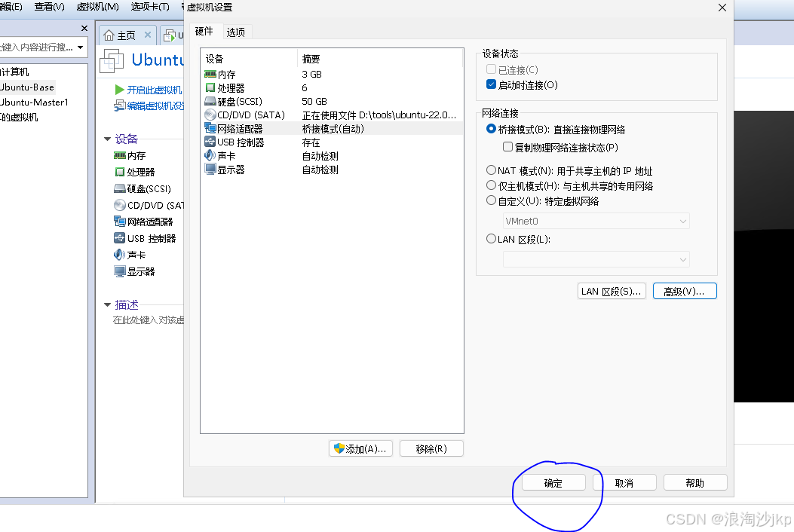
Task: Click the CD/DVD icon in main window devices
Action: click(x=120, y=205)
